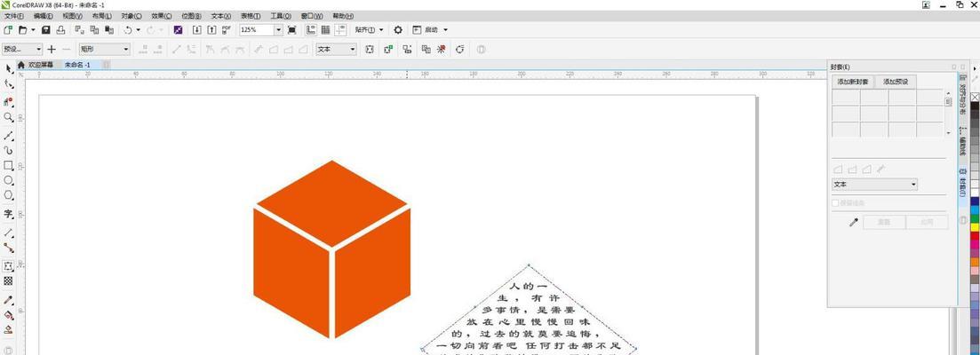Click the Full-screen preview icon

292,29
